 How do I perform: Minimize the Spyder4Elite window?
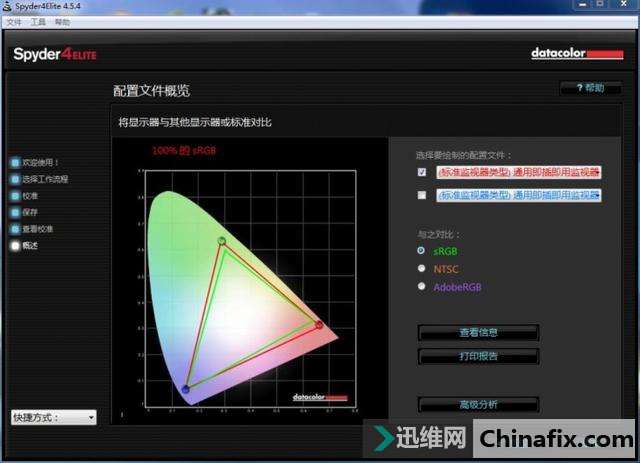point(583,4)
